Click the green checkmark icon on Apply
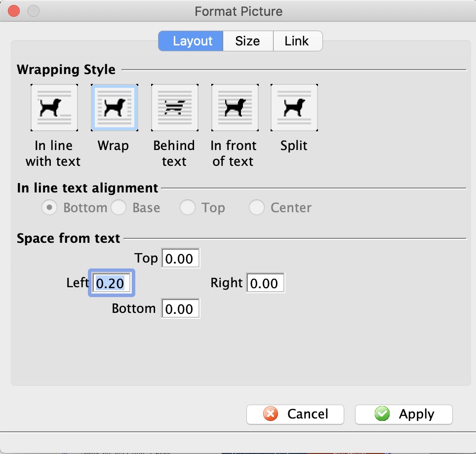This screenshot has height=454, width=476. click(382, 414)
